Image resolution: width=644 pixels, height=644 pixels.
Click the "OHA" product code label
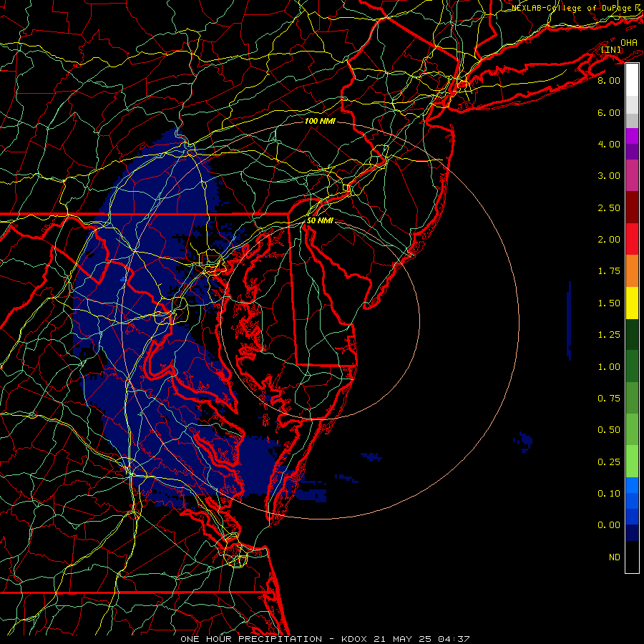click(x=629, y=43)
